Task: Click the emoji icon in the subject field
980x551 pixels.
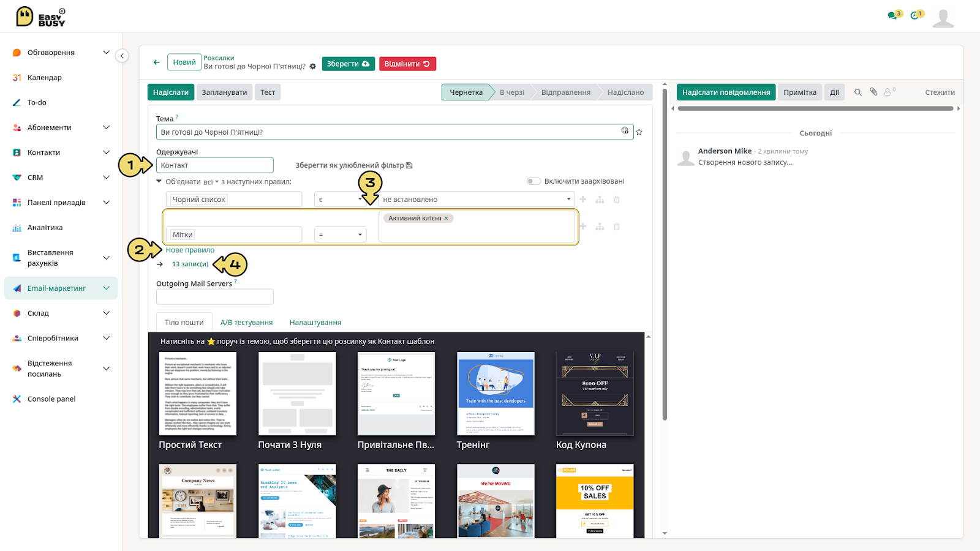Action: 625,131
